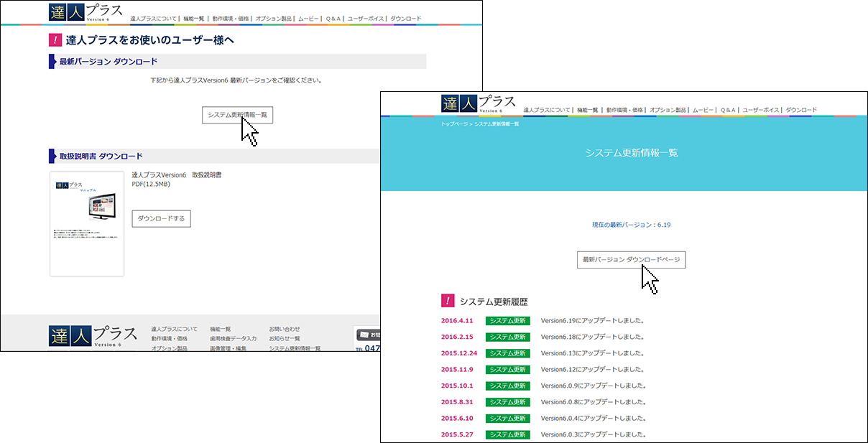
Task: Open Q&A in right page top navigation
Action: tap(728, 110)
